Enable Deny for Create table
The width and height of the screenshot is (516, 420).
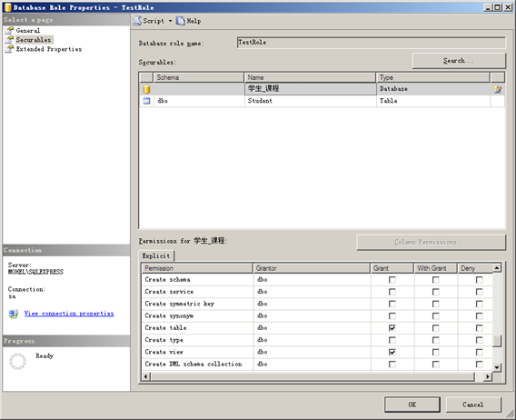click(x=479, y=328)
